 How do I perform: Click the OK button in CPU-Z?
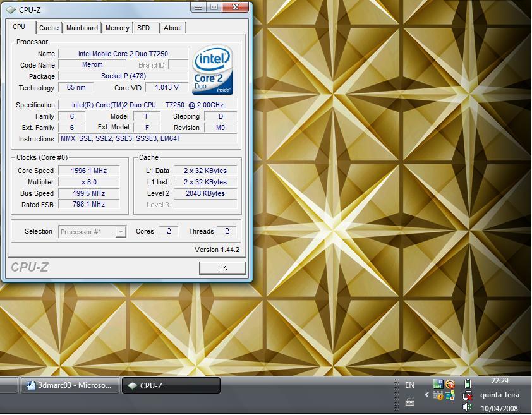point(222,268)
